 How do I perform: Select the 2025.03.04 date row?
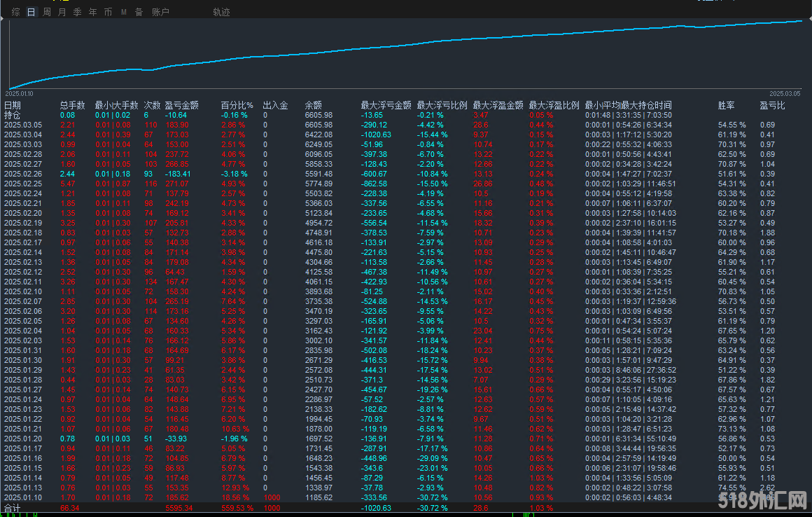pyautogui.click(x=23, y=135)
